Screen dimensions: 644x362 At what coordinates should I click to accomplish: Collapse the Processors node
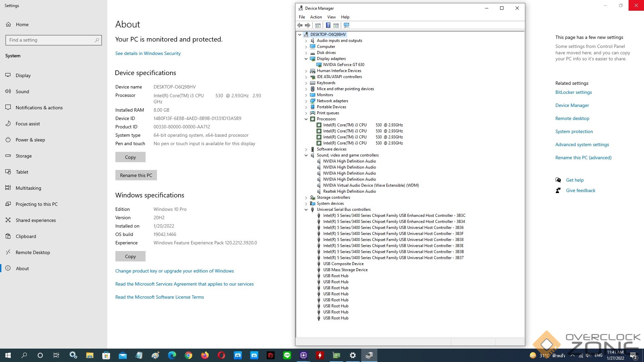[306, 119]
